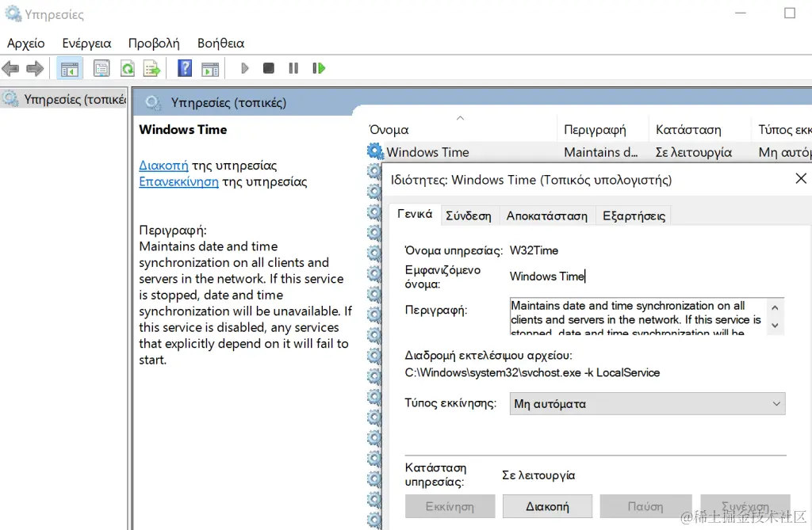
Task: Refresh the services list from the toolbar
Action: tap(128, 68)
